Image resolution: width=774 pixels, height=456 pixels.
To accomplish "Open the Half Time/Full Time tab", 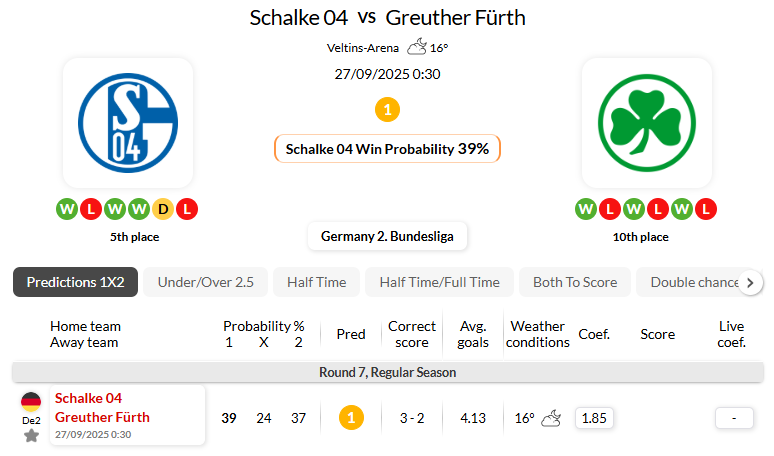I will pyautogui.click(x=439, y=282).
